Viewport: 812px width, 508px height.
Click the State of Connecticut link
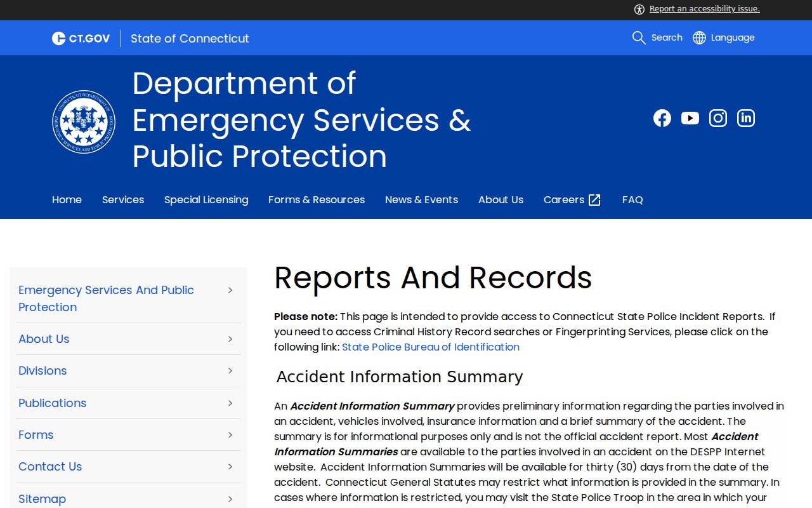click(x=190, y=38)
